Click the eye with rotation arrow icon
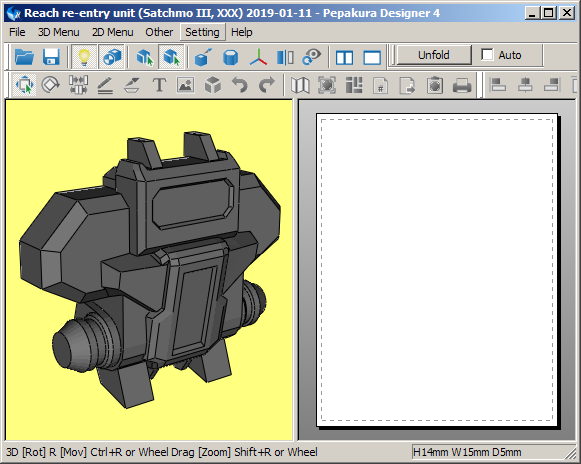Viewport: 581px width, 464px height. click(x=312, y=57)
